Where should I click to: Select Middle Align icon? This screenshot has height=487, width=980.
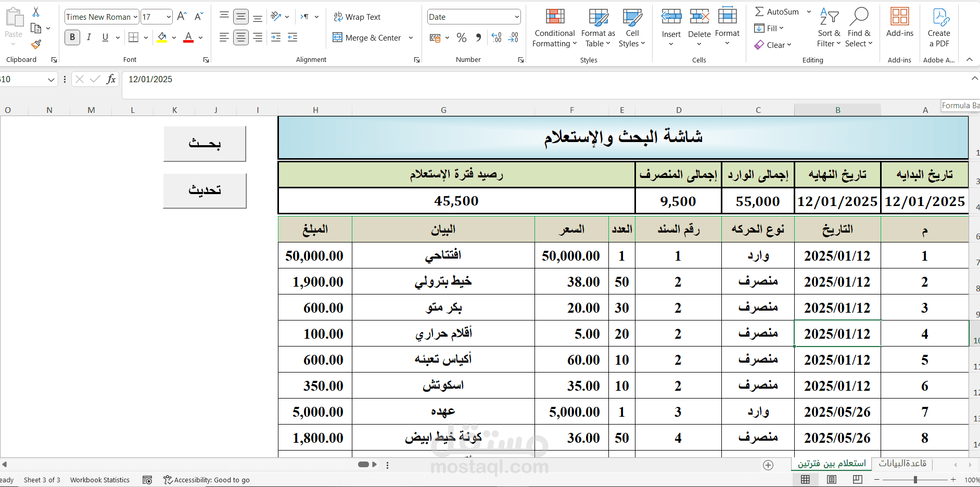point(241,17)
